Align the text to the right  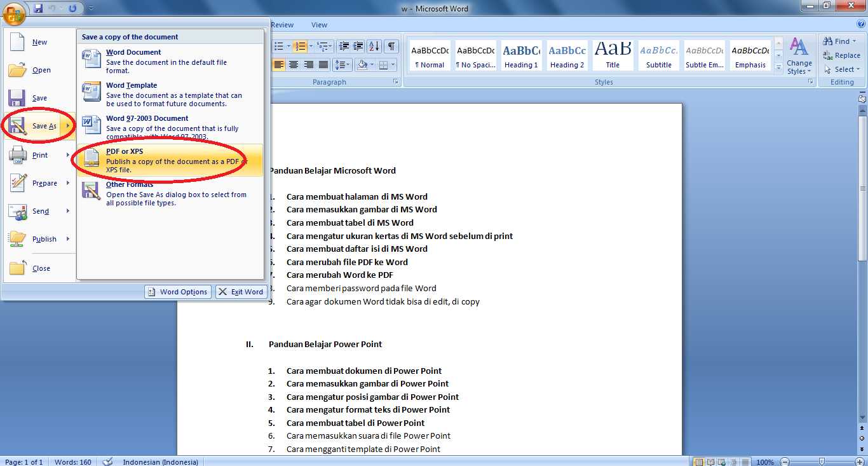308,64
